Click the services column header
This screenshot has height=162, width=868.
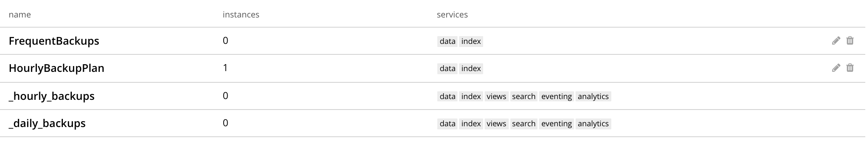pos(452,15)
